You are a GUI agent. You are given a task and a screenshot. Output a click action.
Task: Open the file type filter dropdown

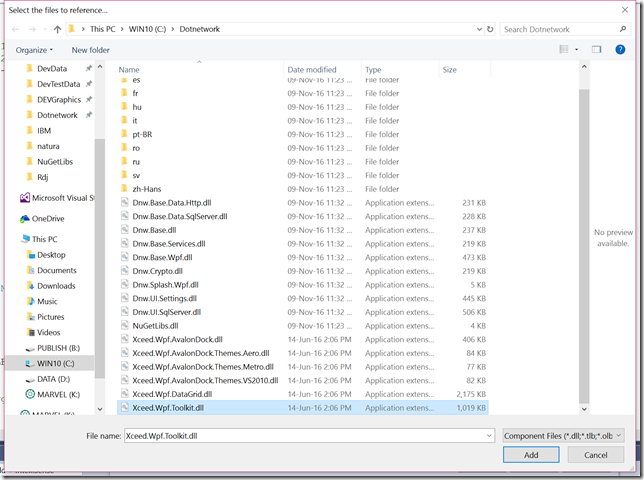(564, 436)
